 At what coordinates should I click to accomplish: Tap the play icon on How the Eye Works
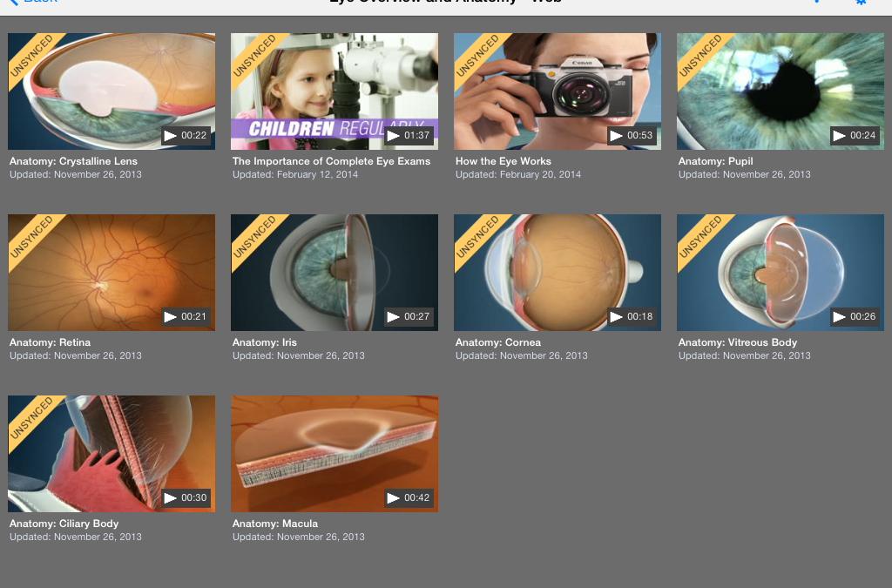pyautogui.click(x=617, y=135)
